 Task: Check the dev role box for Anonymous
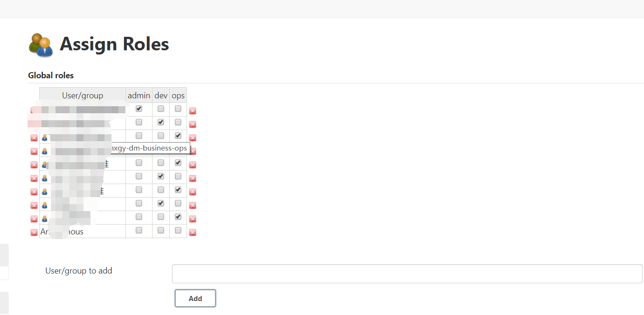pyautogui.click(x=161, y=230)
